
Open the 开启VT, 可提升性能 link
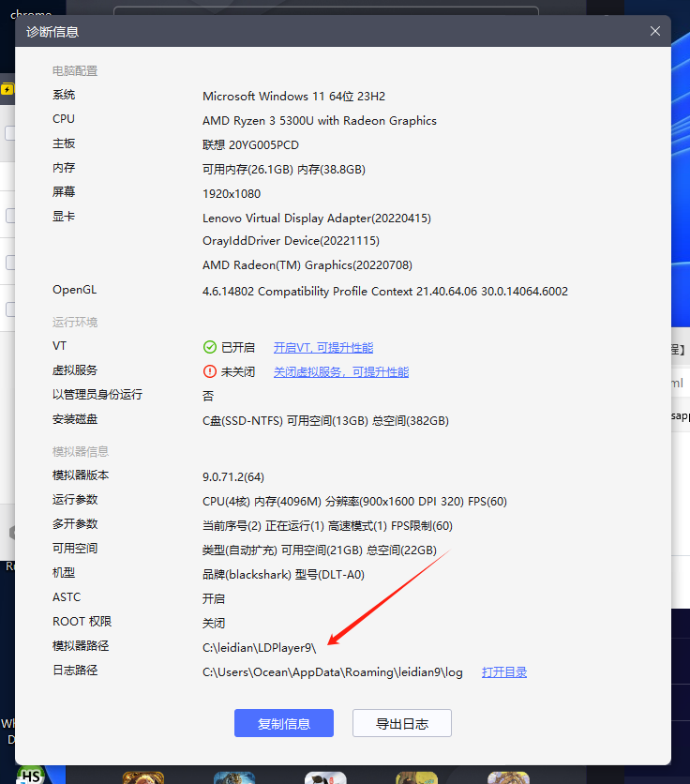click(322, 347)
